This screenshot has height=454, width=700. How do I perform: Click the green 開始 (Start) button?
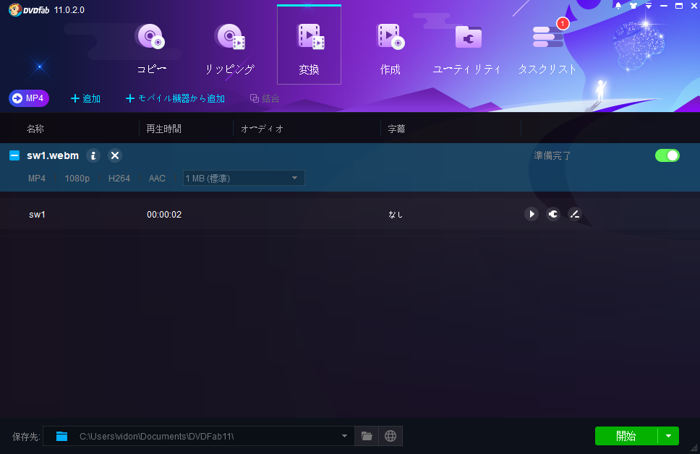point(626,436)
